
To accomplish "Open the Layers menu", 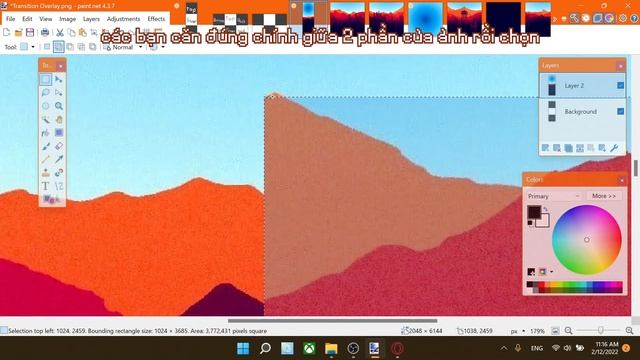I will pos(91,19).
